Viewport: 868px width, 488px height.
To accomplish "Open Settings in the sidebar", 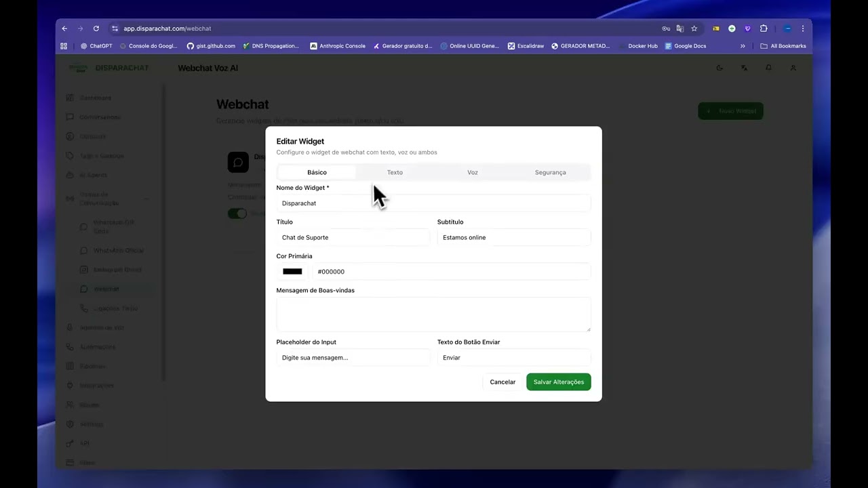I will (92, 424).
